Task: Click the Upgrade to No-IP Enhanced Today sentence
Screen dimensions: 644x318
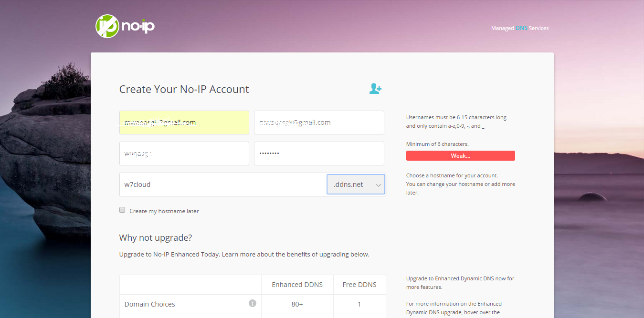Action: click(x=244, y=254)
